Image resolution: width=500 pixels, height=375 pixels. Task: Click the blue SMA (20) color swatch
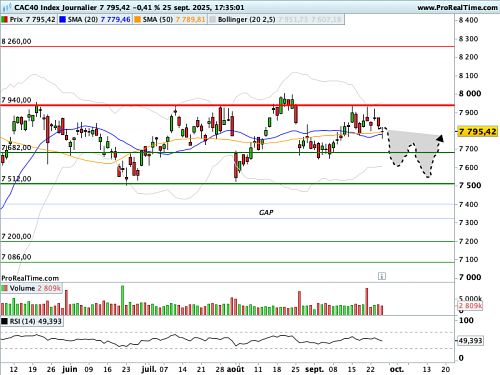pos(62,20)
